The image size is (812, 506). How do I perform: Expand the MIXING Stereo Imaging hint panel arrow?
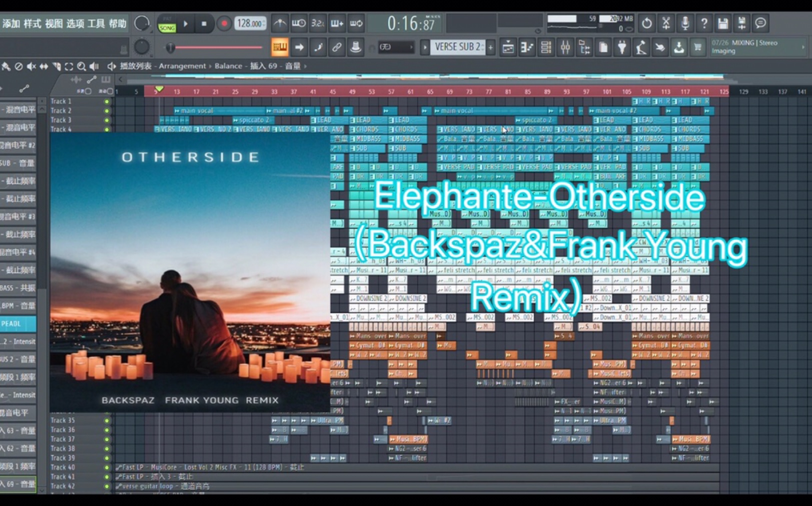point(803,47)
